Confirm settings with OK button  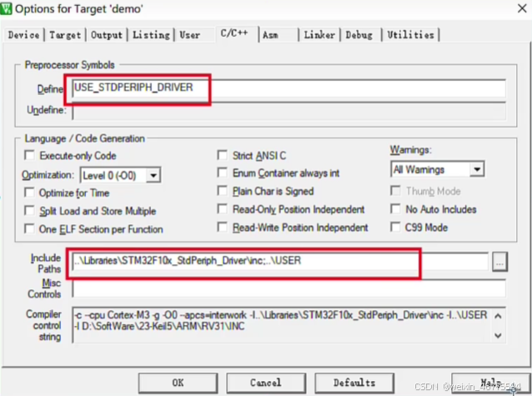(178, 383)
